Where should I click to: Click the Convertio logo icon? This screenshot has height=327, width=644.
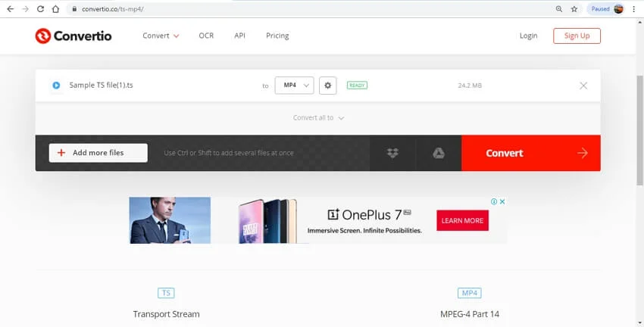pos(42,36)
